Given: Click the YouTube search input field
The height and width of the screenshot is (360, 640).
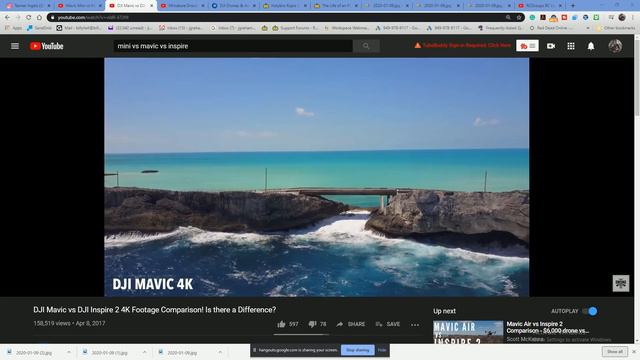Looking at the screenshot, I should click(x=233, y=46).
